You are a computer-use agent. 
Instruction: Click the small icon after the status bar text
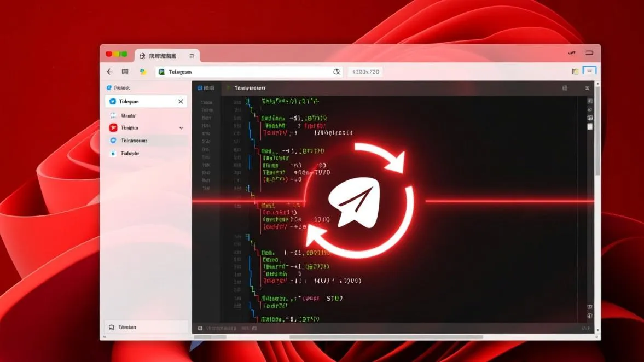point(254,328)
